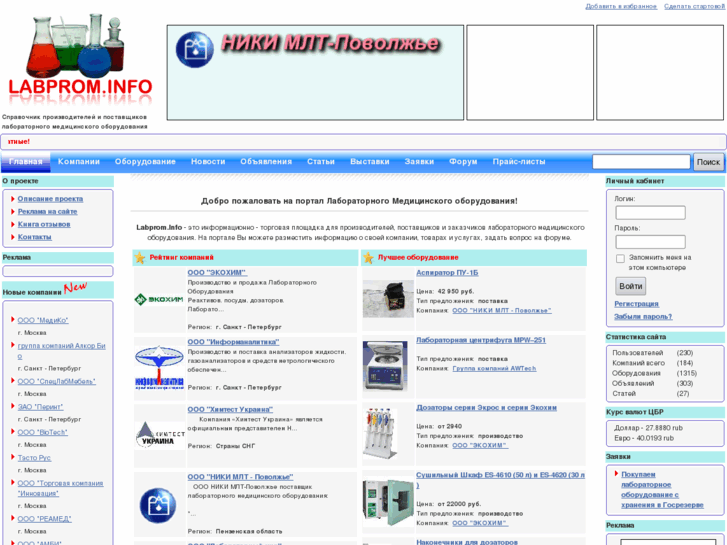727x545 pixels.
Task: Open the Контакты link
Action: [35, 237]
